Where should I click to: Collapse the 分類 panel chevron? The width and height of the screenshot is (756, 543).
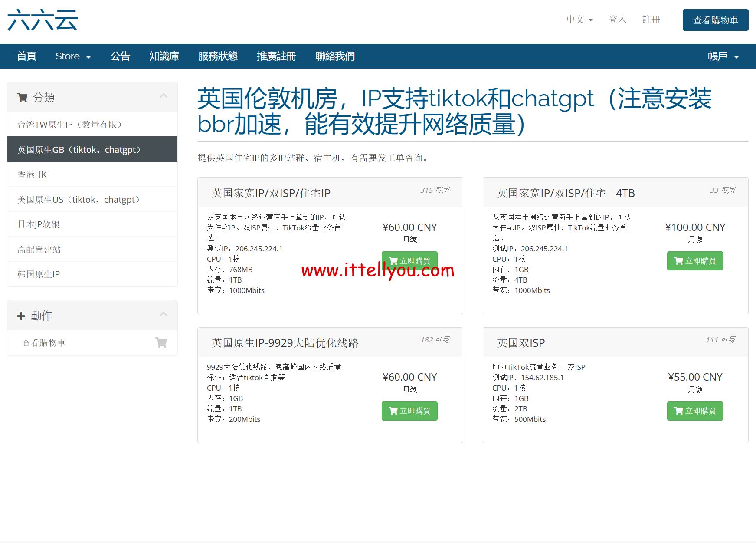pos(164,96)
